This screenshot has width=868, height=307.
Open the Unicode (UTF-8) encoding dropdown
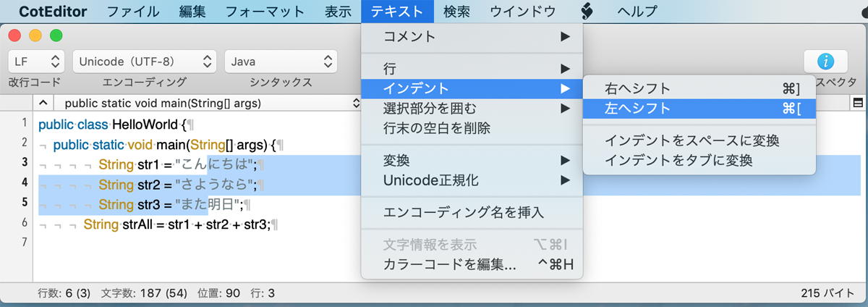145,62
